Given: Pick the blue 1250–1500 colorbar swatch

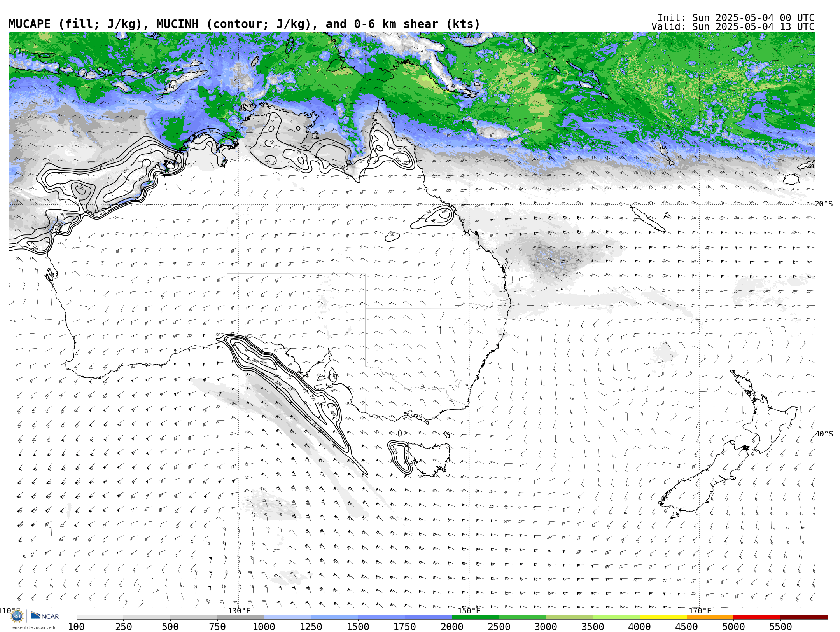Looking at the screenshot, I should tap(334, 617).
